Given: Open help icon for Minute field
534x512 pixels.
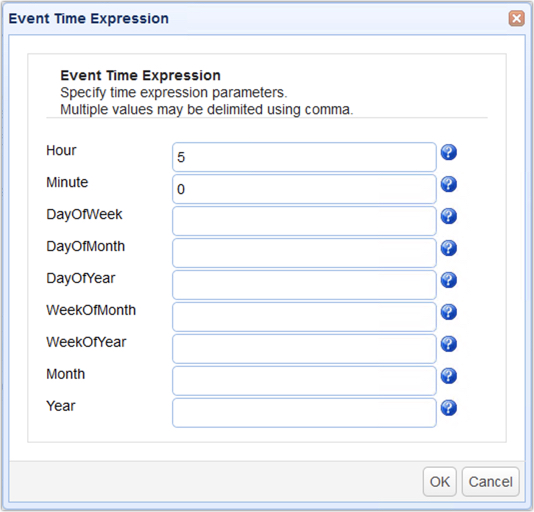Looking at the screenshot, I should point(449,184).
